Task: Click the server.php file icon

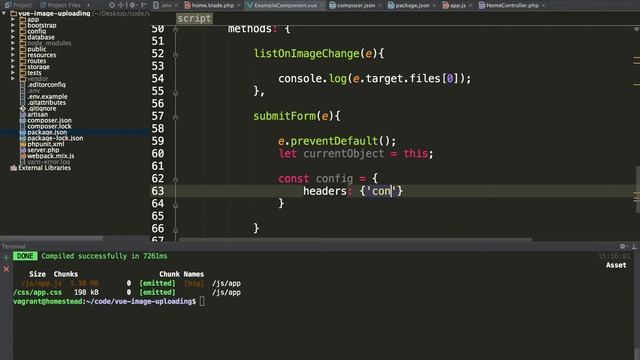Action: [23, 150]
